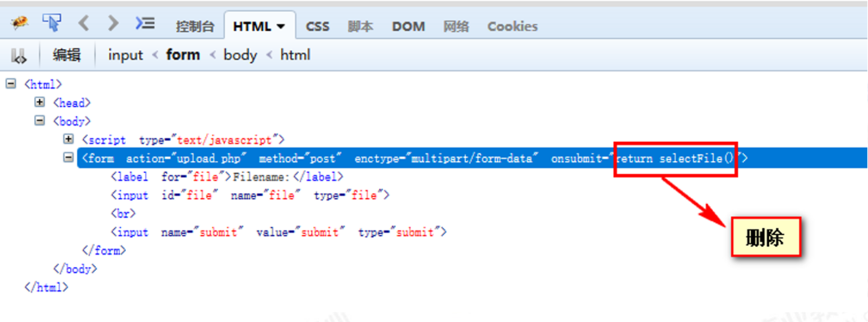
Task: Click the break on mutate icon
Action: (19, 56)
